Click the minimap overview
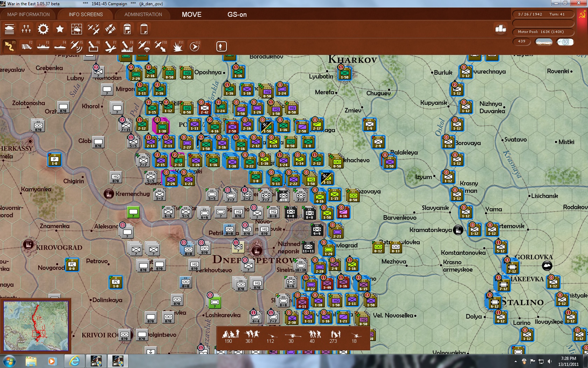 pyautogui.click(x=36, y=325)
